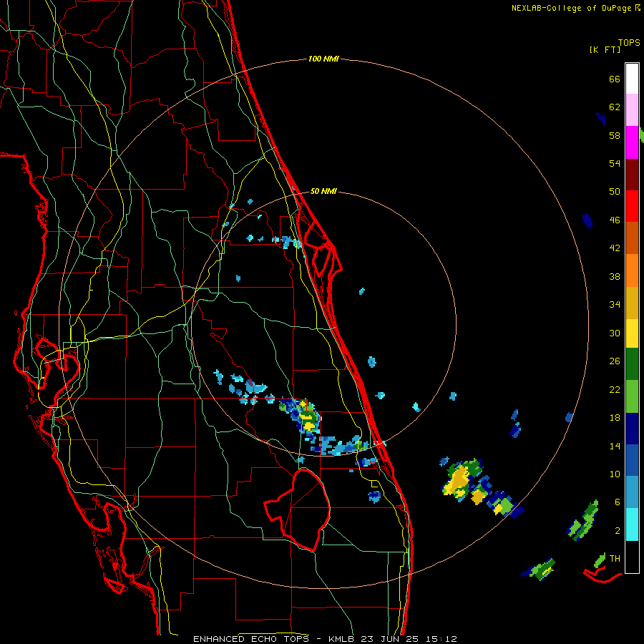Pick the magenta swatch in the tops scale
Viewport: 644px width, 644px height.
(632, 142)
